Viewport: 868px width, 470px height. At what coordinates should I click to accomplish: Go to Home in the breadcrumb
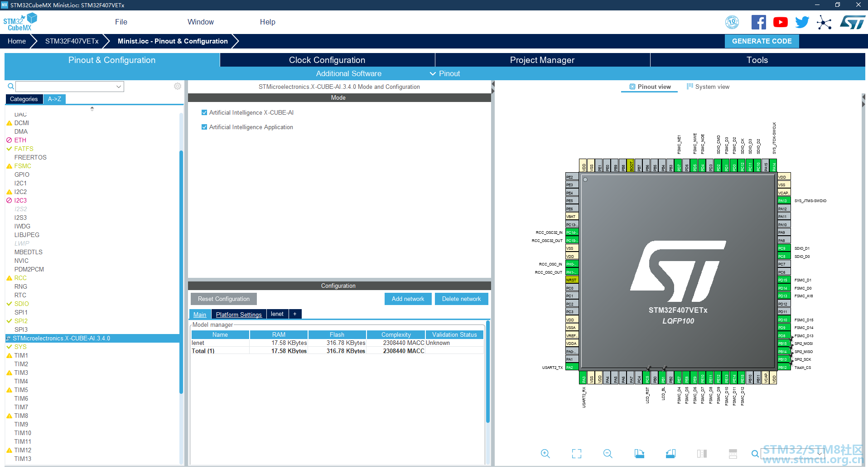coord(17,41)
